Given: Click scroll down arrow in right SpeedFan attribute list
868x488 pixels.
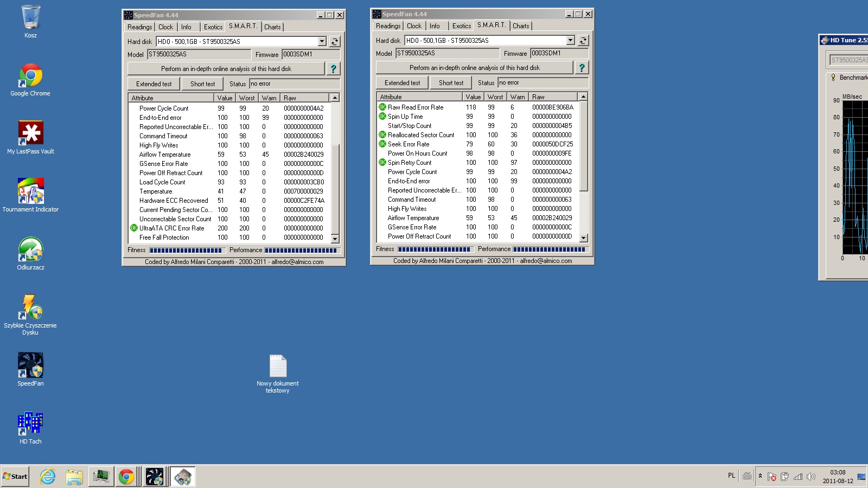Looking at the screenshot, I should click(x=583, y=237).
